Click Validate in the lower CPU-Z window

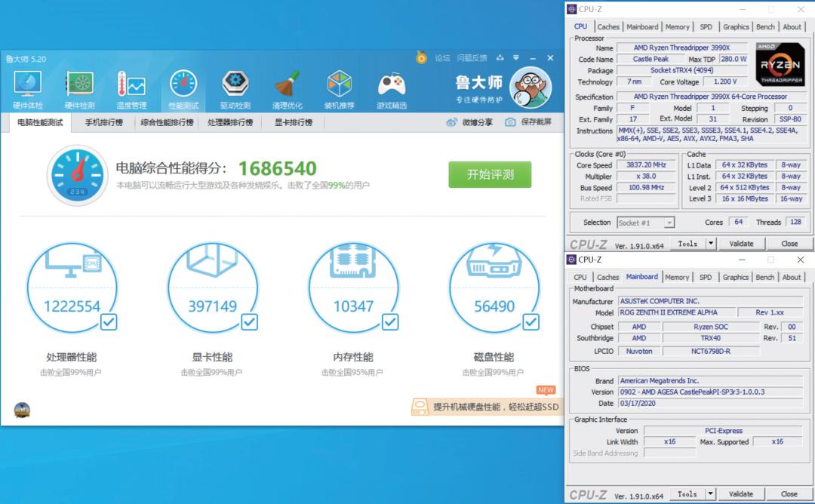coord(741,494)
